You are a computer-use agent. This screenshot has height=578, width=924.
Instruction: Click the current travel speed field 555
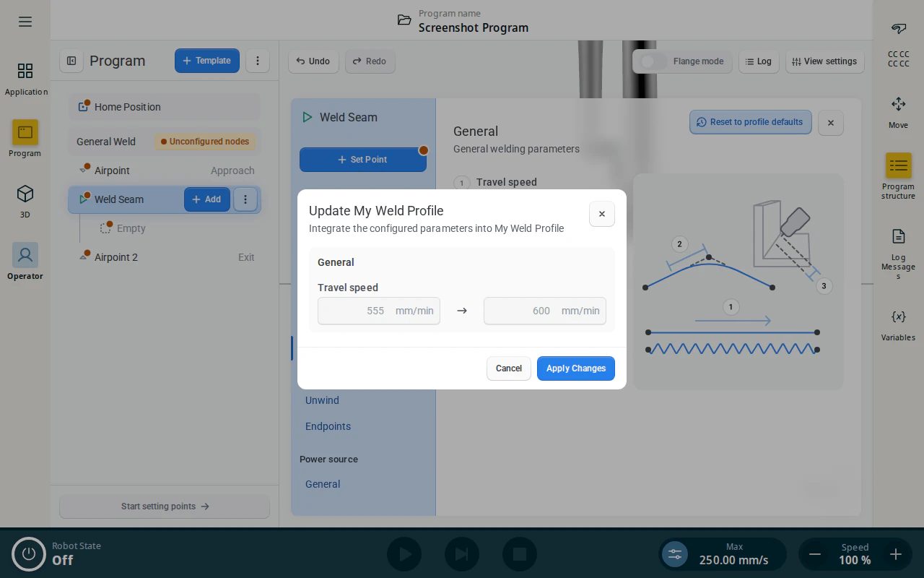tap(379, 311)
